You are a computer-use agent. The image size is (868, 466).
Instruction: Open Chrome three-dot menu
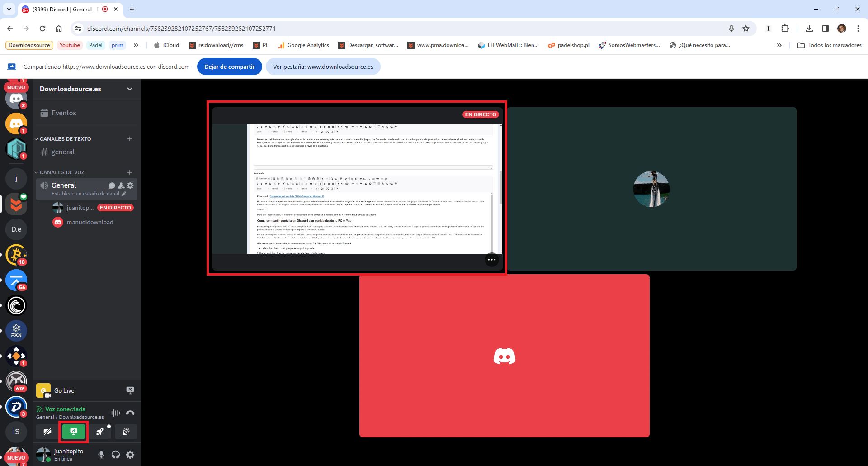tap(858, 29)
